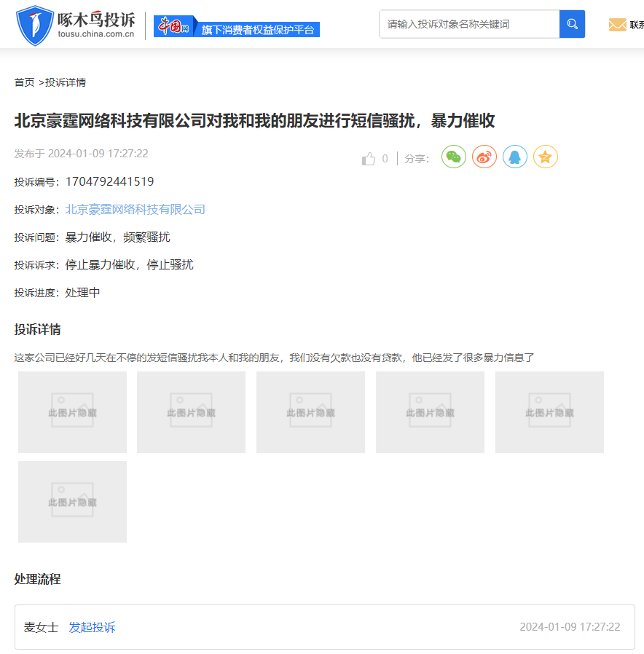Image resolution: width=644 pixels, height=654 pixels.
Task: Click the 旗下消费者权益保护平台 banner text
Action: click(x=258, y=30)
